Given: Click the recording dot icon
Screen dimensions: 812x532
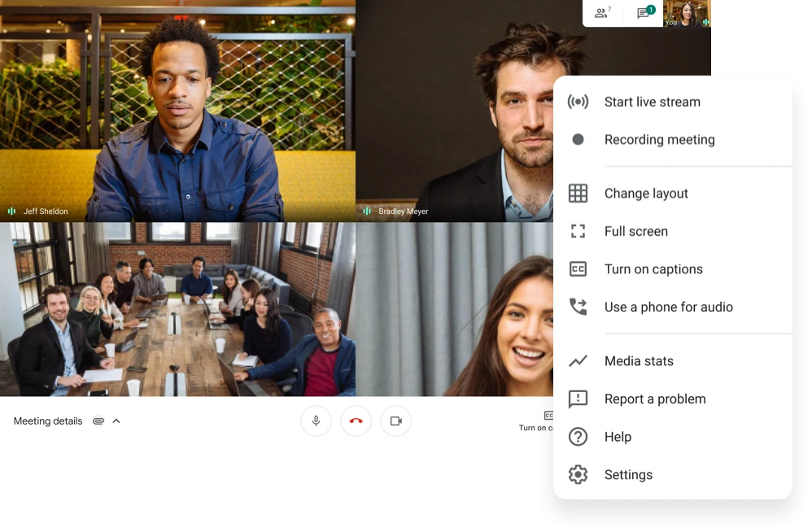Looking at the screenshot, I should click(578, 139).
